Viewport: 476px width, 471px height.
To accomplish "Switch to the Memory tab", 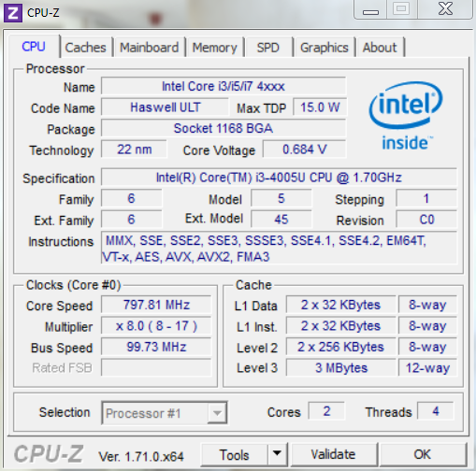I will [x=214, y=48].
